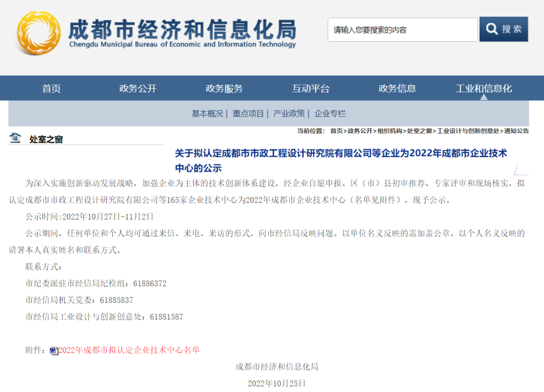Click the date 2022年10月25日
The image size is (544, 392).
pyautogui.click(x=277, y=383)
